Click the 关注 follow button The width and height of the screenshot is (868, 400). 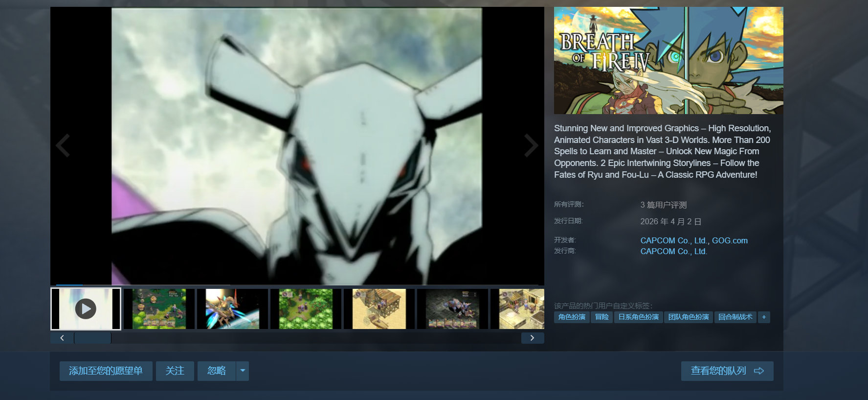click(x=175, y=371)
